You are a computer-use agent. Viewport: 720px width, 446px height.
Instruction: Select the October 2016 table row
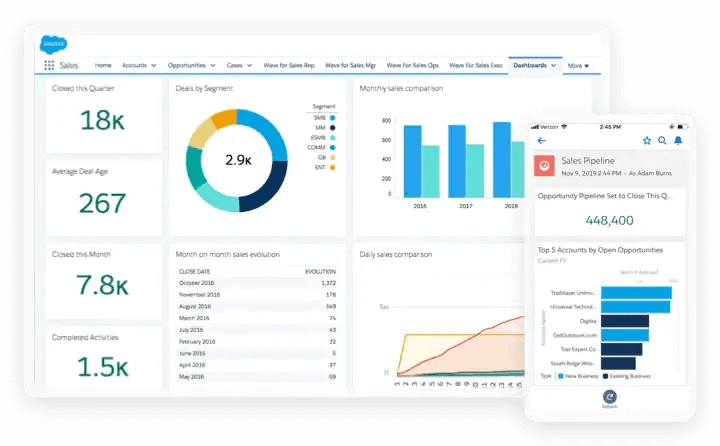coord(257,283)
